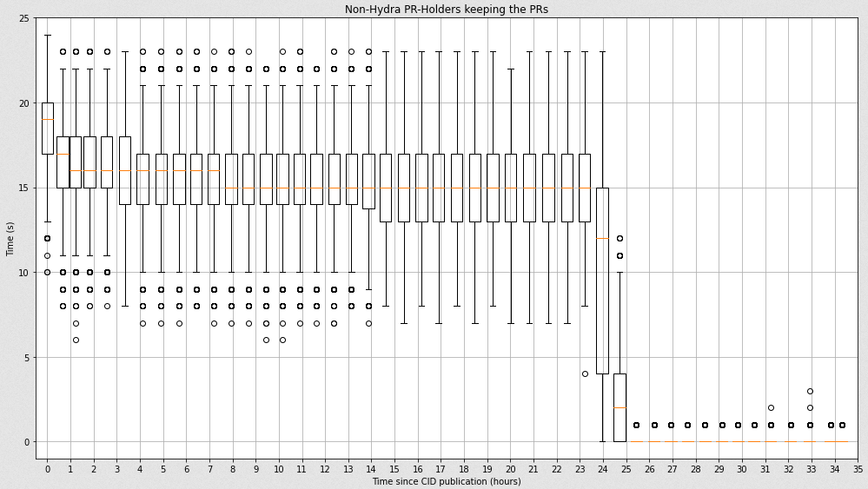Image resolution: width=868 pixels, height=489 pixels.
Task: Click x-axis tick label 21
Action: tap(533, 469)
